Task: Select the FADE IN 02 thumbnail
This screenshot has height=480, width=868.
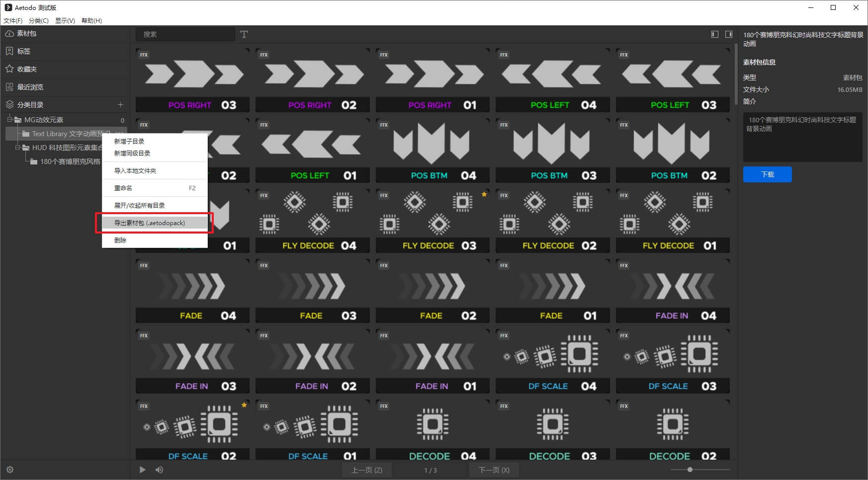Action: (x=312, y=361)
